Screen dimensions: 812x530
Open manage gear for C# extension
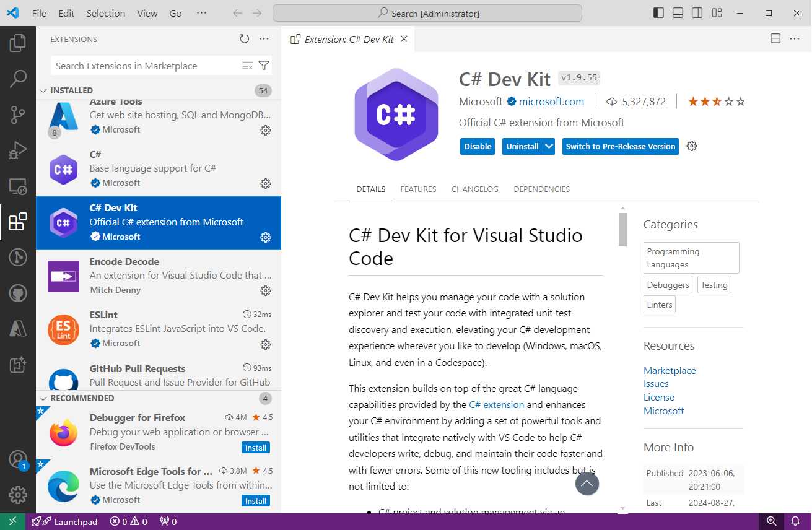[x=266, y=183]
